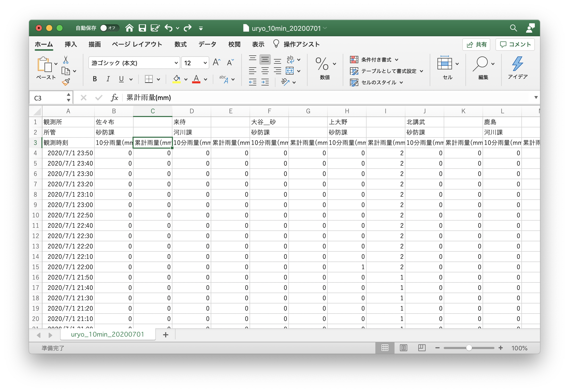Viewport: 569px width, 392px height.
Task: Switch to the データ ribbon tab
Action: click(x=207, y=44)
